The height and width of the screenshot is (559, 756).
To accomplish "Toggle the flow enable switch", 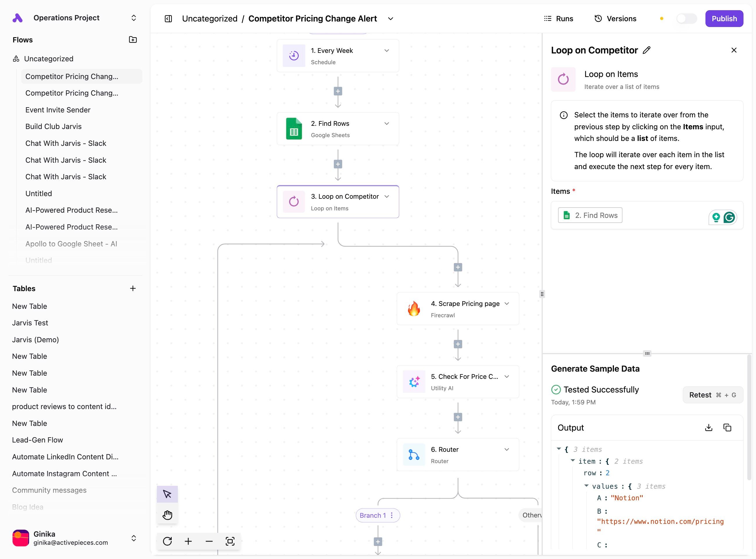I will (x=686, y=19).
